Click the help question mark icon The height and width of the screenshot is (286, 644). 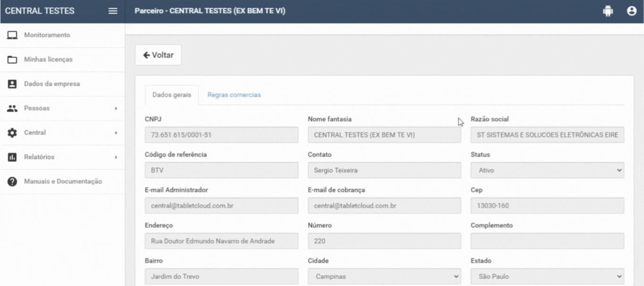pos(12,182)
